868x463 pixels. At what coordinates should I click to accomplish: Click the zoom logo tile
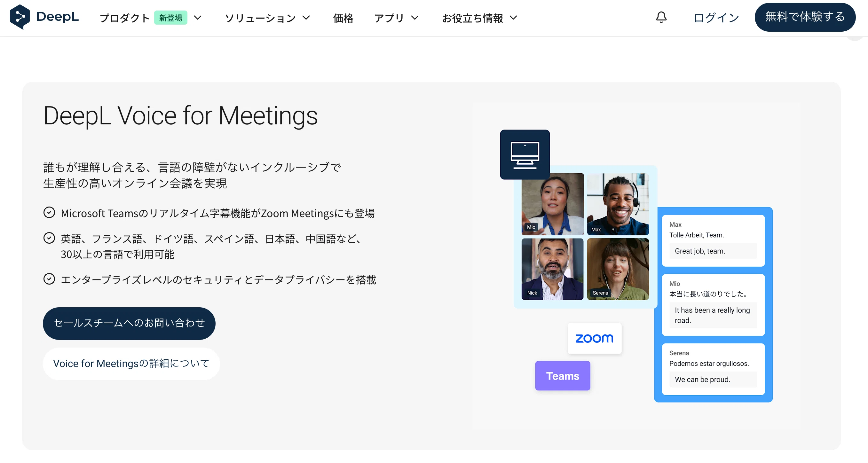594,338
